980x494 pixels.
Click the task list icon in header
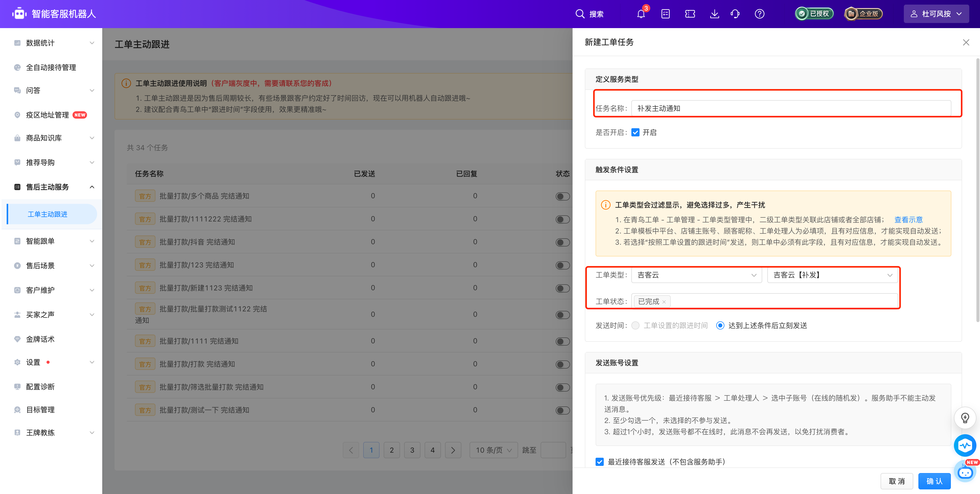click(x=665, y=14)
